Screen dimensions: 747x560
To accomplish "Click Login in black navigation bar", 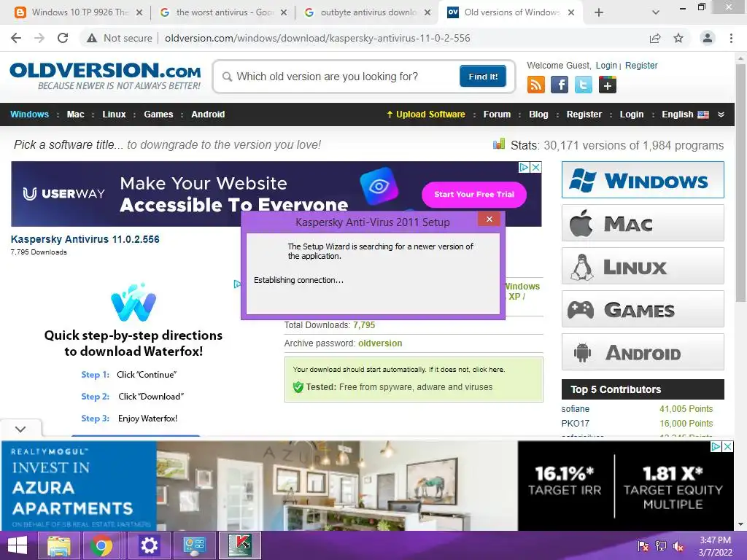I will [632, 114].
